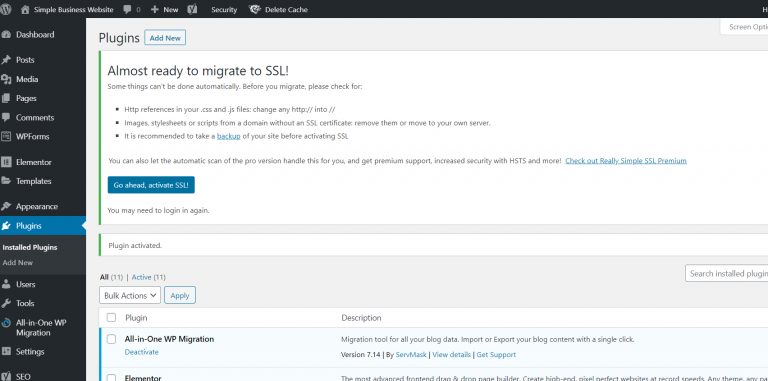Open the WordPress logo menu
The width and height of the screenshot is (768, 381).
tap(6, 9)
